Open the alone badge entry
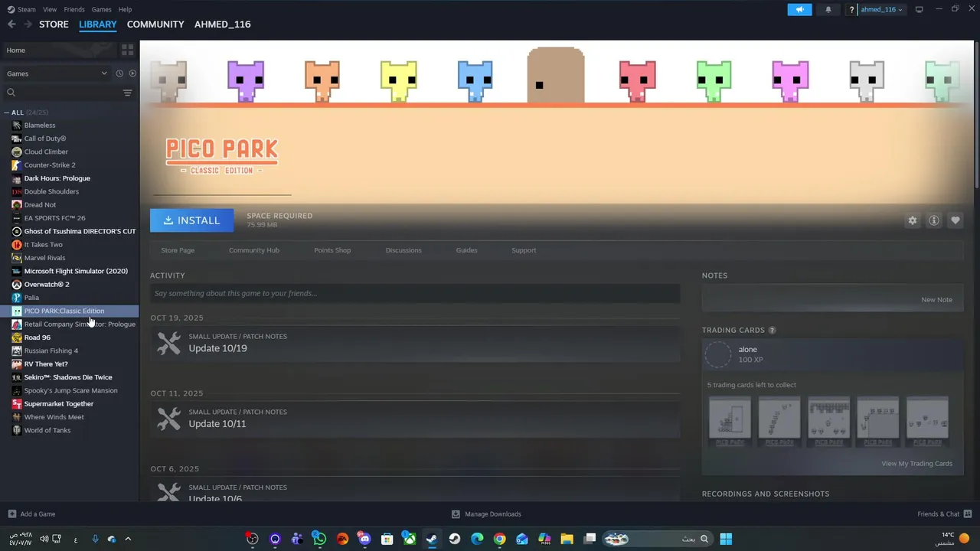The image size is (980, 551). click(832, 354)
